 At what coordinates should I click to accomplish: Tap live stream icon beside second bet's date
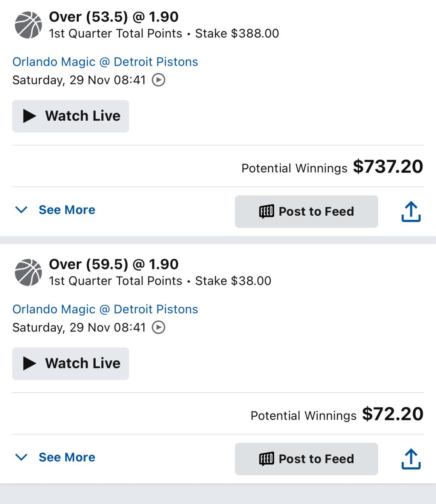tap(158, 328)
